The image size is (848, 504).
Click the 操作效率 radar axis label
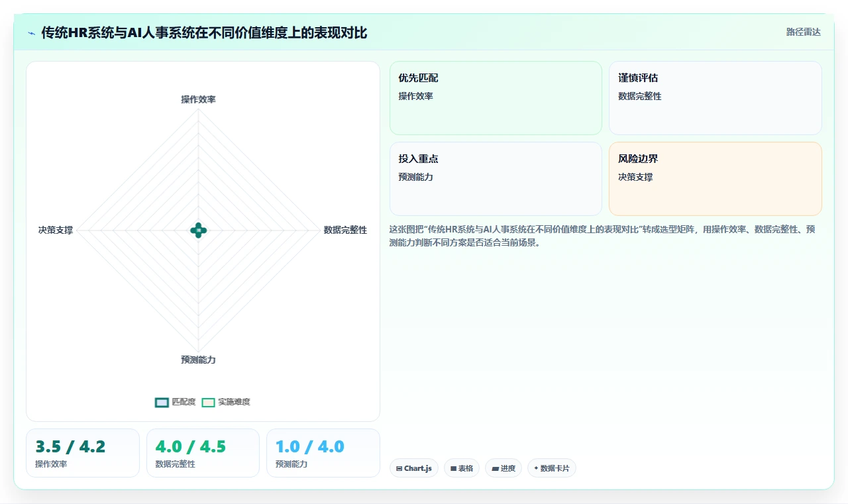pyautogui.click(x=198, y=99)
